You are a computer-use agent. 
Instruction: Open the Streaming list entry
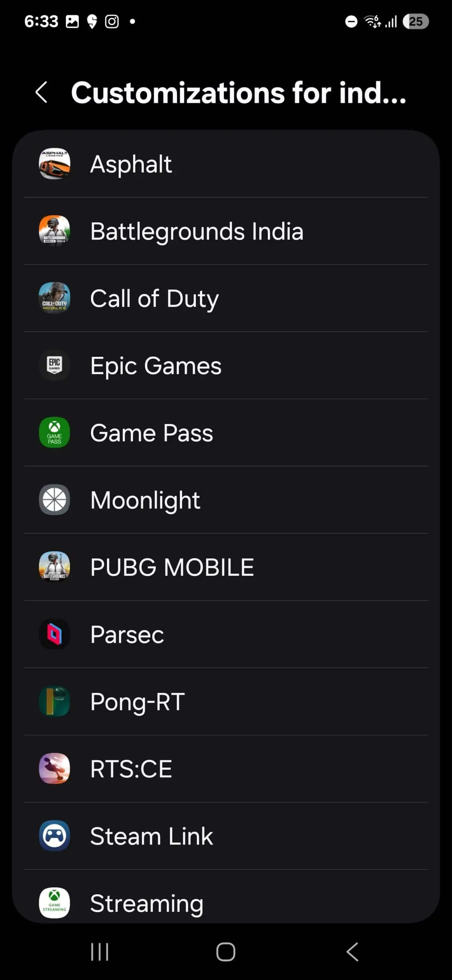[x=147, y=903]
